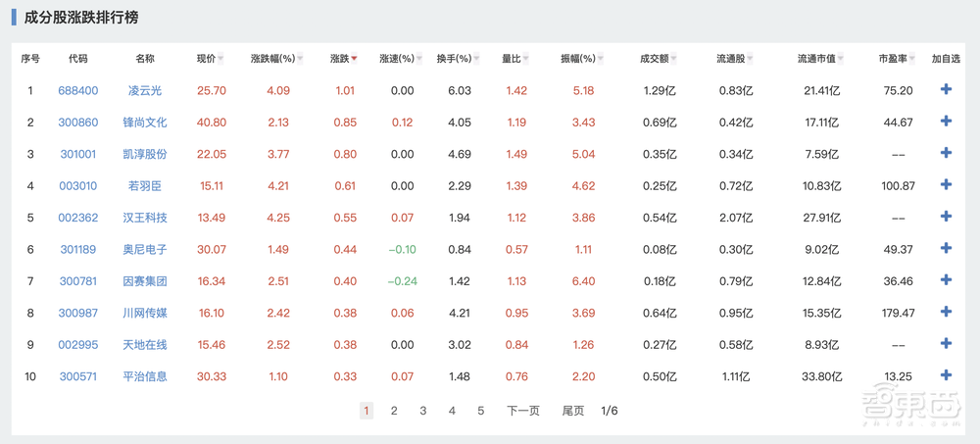
Task: Open stock code 300781
Action: pos(78,280)
